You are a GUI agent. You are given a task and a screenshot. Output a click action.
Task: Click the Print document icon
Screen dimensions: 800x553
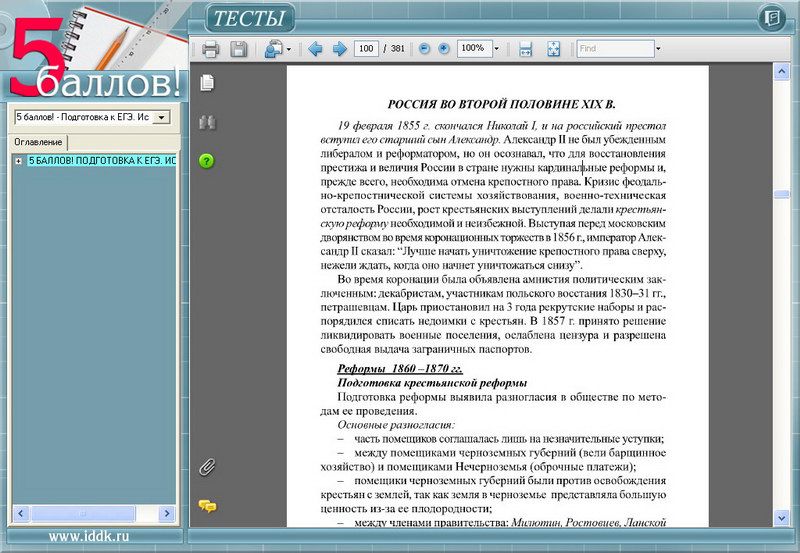pyautogui.click(x=211, y=49)
